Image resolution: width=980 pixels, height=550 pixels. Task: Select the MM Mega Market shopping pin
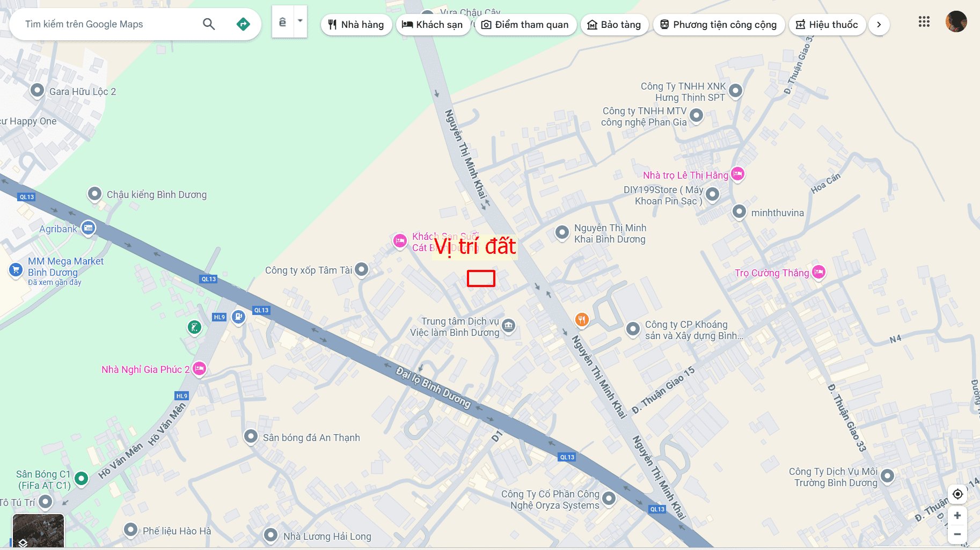[x=16, y=270]
